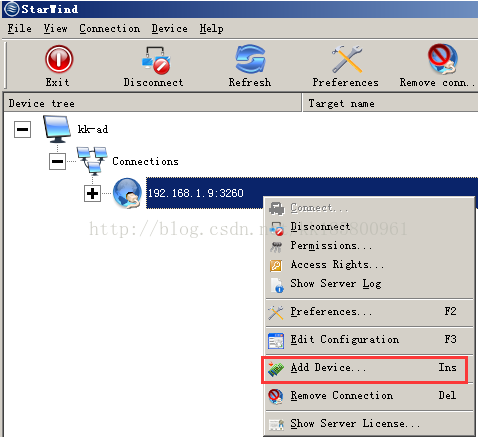Open the Help menu
The height and width of the screenshot is (437, 478).
211,29
